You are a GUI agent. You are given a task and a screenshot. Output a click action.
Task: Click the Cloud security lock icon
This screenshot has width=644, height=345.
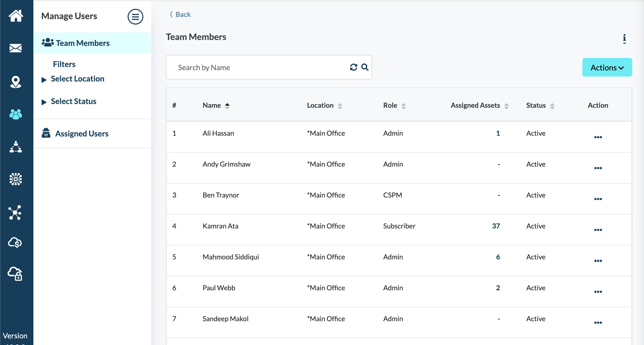15,274
